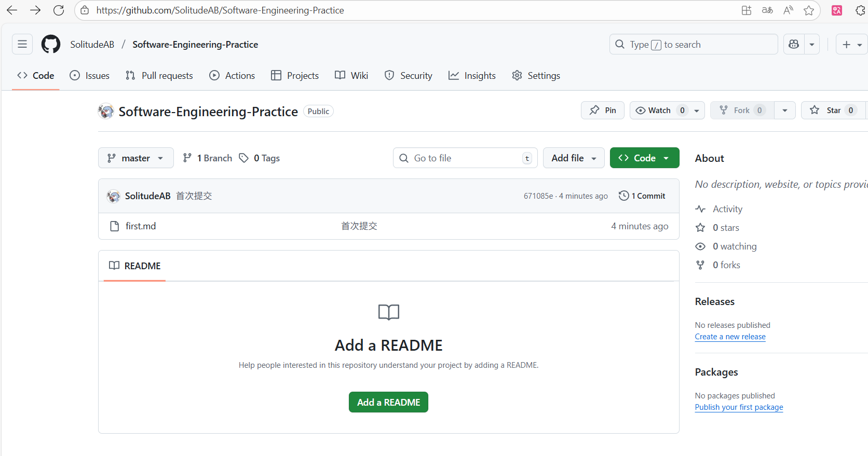The image size is (868, 456).
Task: Open the browser extensions puzzle icon
Action: coord(861,10)
